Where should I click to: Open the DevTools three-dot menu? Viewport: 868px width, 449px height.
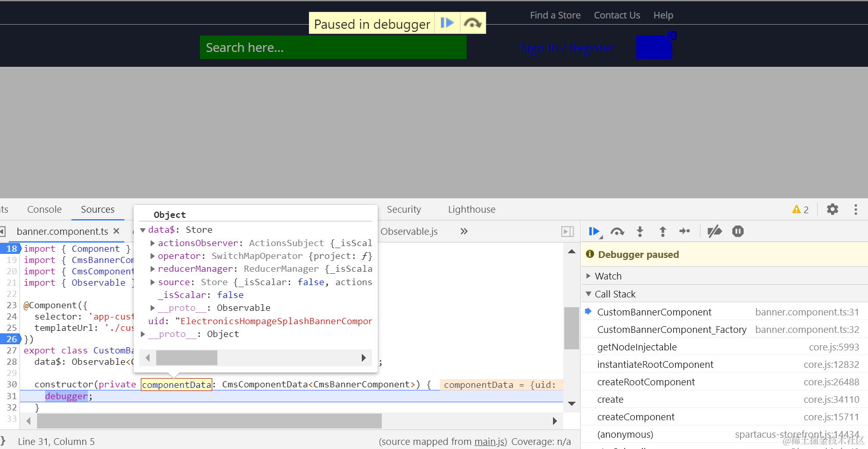tap(856, 209)
